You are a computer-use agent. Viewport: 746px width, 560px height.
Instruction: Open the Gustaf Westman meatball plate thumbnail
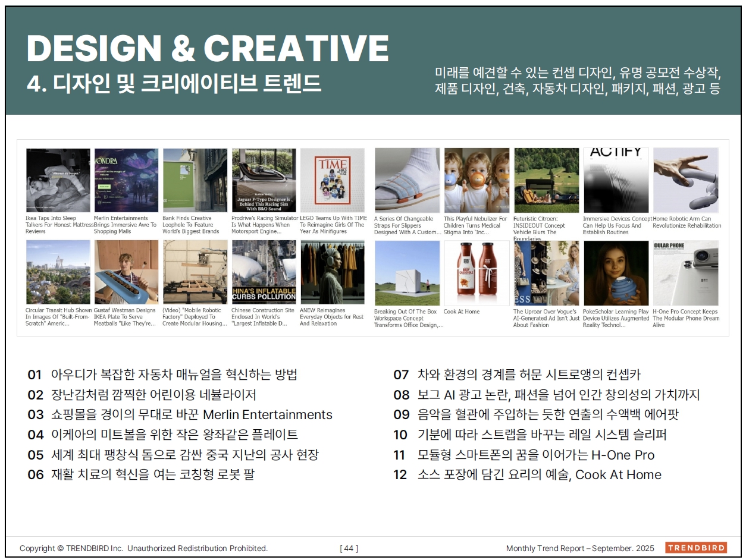point(126,272)
